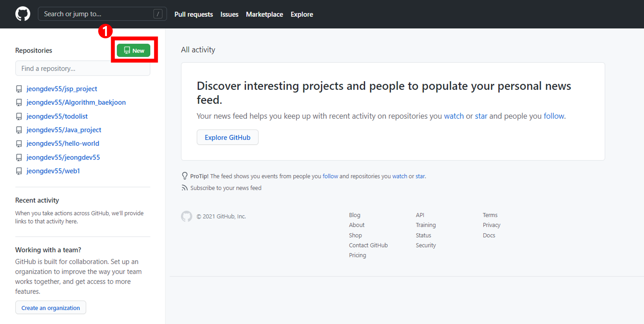Focus the Find a repository field
644x324 pixels.
tap(83, 69)
